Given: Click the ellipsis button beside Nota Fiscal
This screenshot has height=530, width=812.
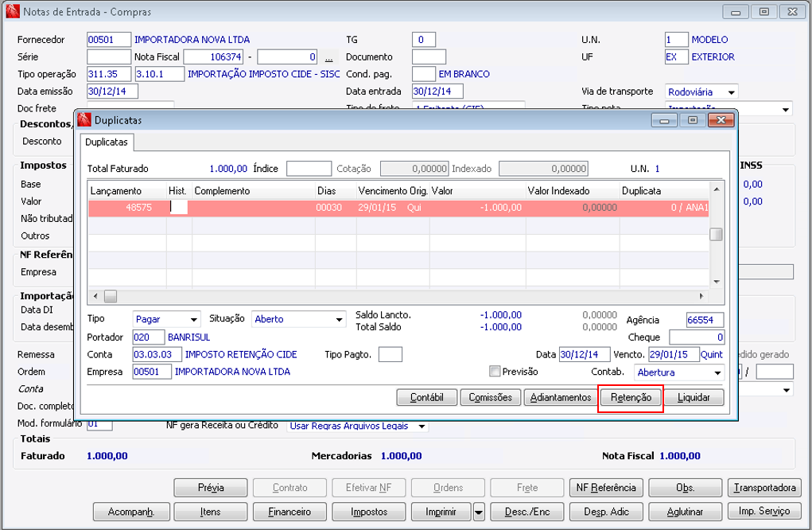Looking at the screenshot, I should [x=330, y=57].
